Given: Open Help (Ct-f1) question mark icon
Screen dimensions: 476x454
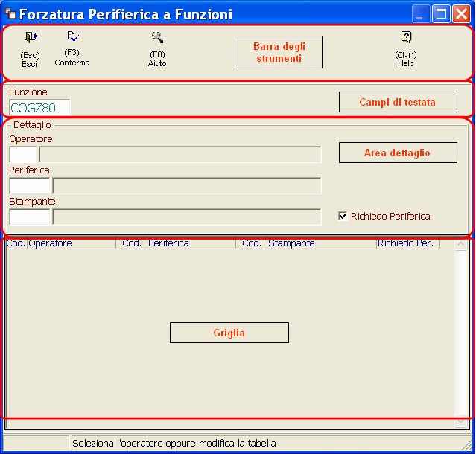Looking at the screenshot, I should pyautogui.click(x=406, y=37).
